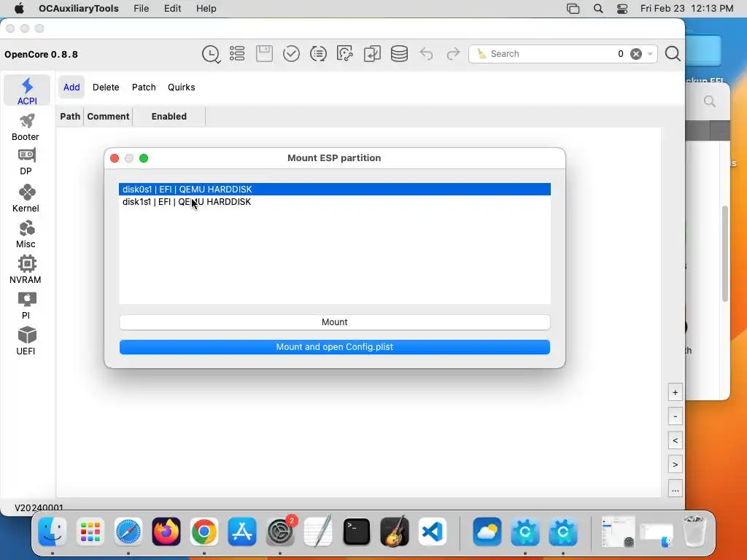This screenshot has height=560, width=747.
Task: Select the DP sidebar section
Action: pyautogui.click(x=26, y=162)
